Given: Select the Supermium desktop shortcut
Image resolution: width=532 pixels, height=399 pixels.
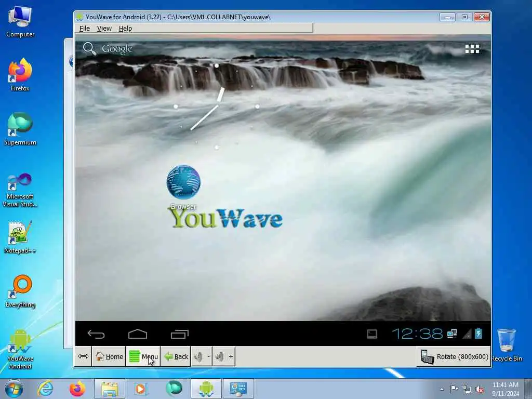Looking at the screenshot, I should [x=20, y=129].
